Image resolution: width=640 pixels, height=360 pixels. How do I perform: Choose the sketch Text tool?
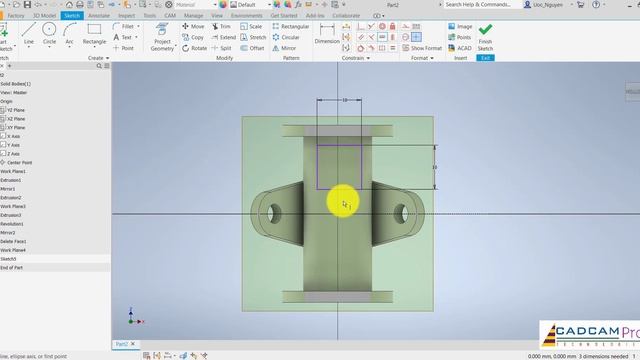tap(122, 37)
